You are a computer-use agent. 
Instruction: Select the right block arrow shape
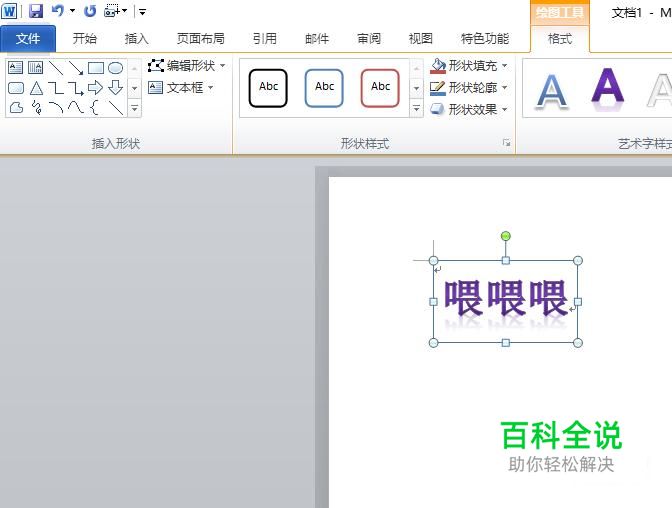pos(95,88)
